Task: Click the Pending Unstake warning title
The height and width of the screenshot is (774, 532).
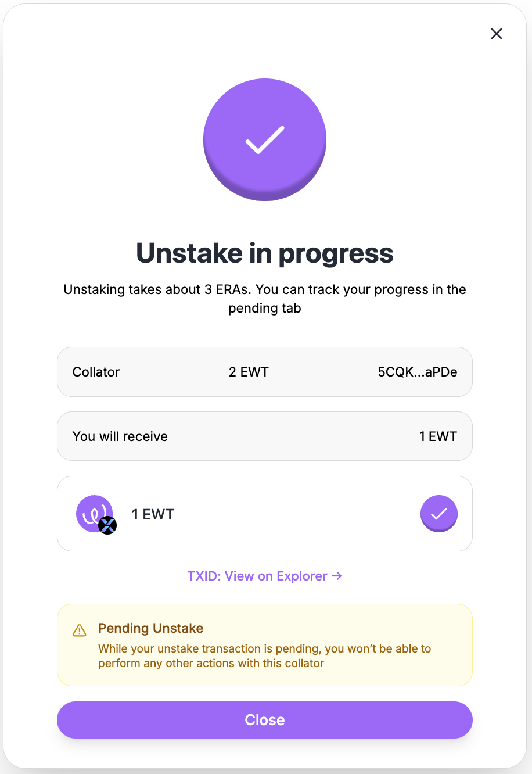Action: [150, 628]
